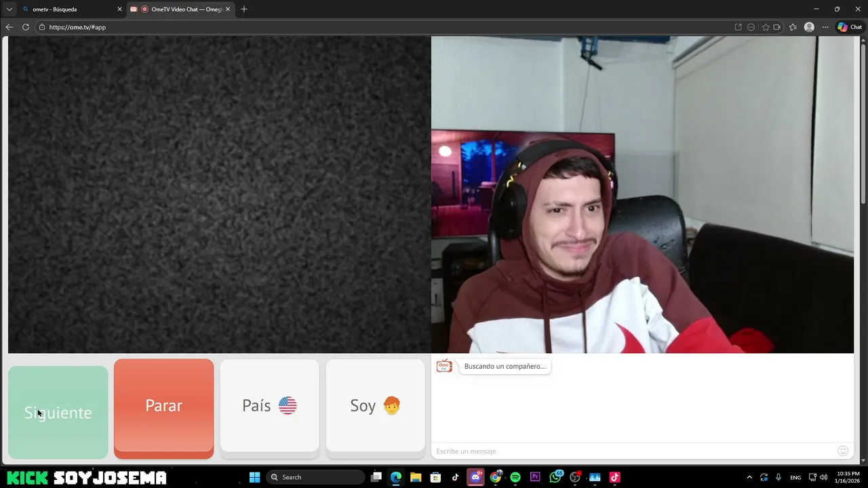This screenshot has height=488, width=868.
Task: Open Microsoft Store from taskbar
Action: tap(435, 477)
